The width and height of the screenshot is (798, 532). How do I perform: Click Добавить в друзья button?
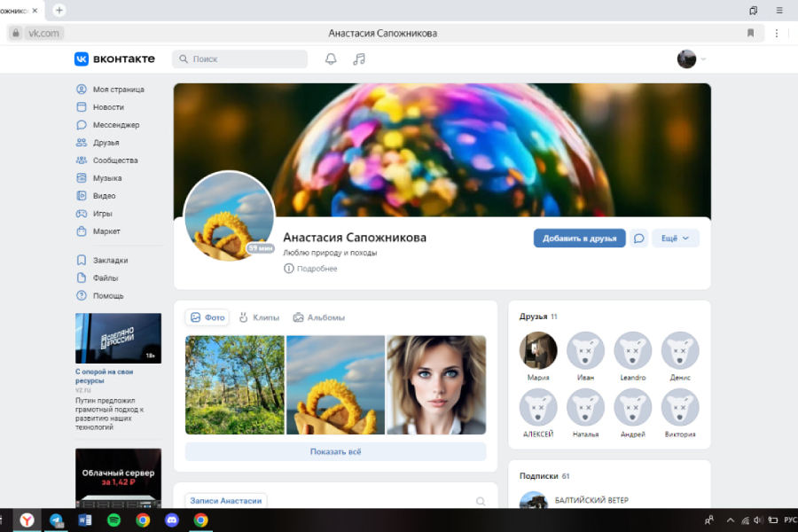click(579, 239)
